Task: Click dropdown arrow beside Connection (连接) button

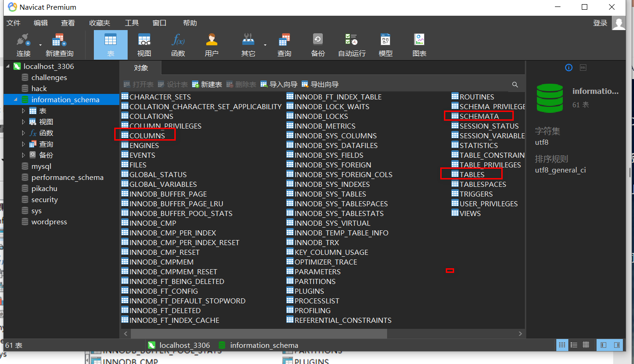Action: point(40,45)
